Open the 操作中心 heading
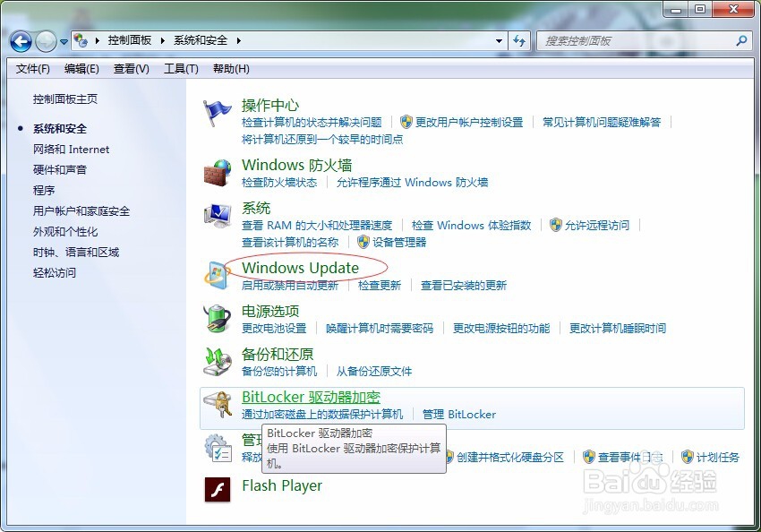The height and width of the screenshot is (532, 761). (270, 105)
